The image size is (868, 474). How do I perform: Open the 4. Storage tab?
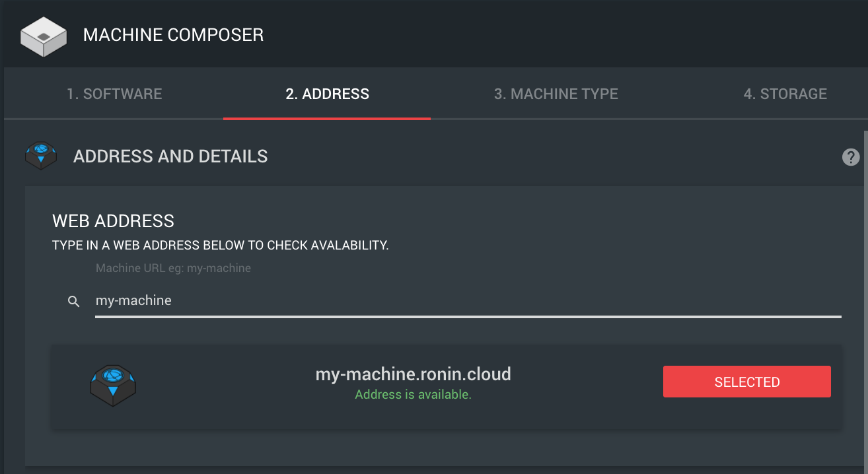click(785, 94)
